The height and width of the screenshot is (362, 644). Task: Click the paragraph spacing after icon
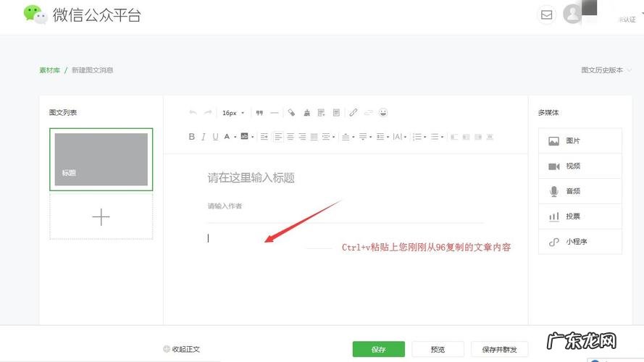pos(363,137)
